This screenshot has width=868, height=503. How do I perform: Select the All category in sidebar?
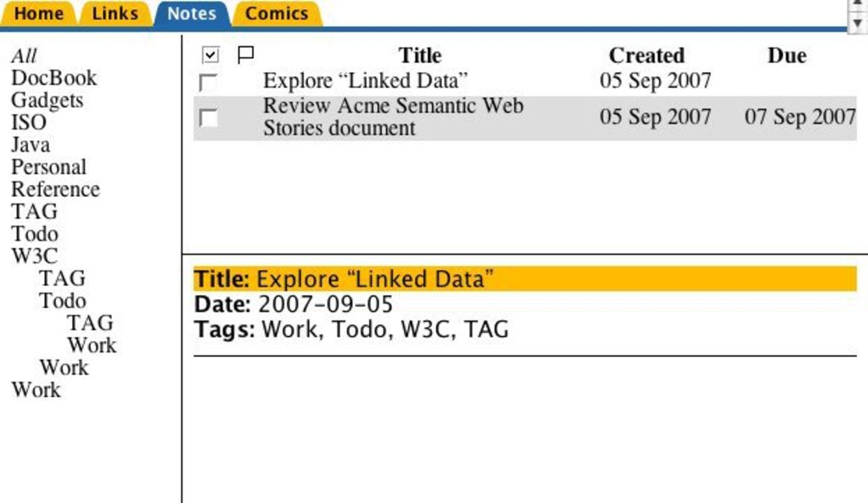[24, 56]
